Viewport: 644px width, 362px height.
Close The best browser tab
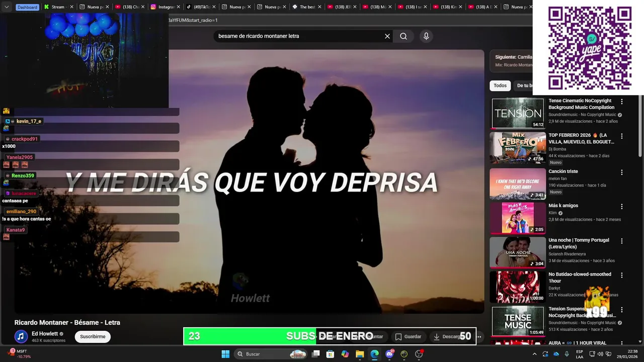point(319,7)
